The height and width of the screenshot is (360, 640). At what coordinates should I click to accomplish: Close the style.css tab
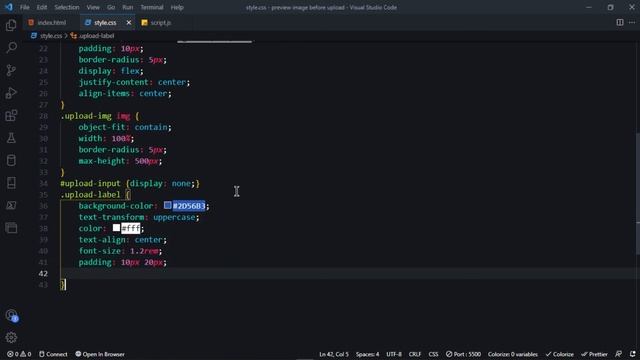[129, 23]
